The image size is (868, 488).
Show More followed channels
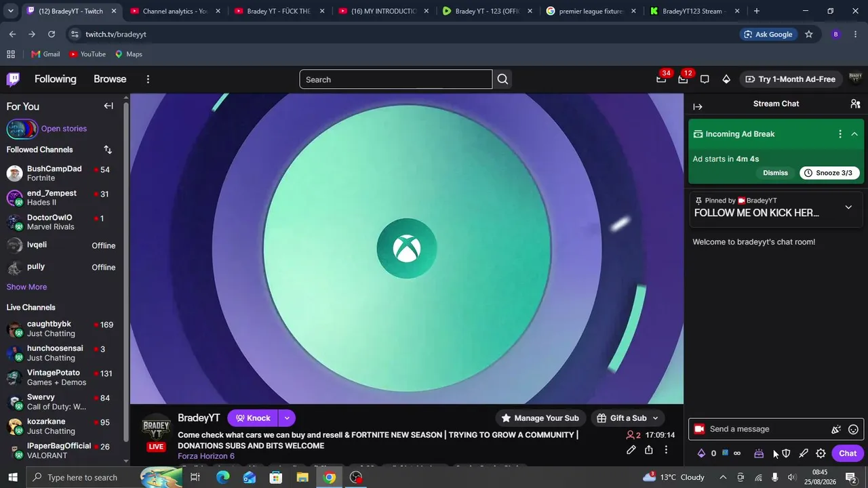(26, 287)
